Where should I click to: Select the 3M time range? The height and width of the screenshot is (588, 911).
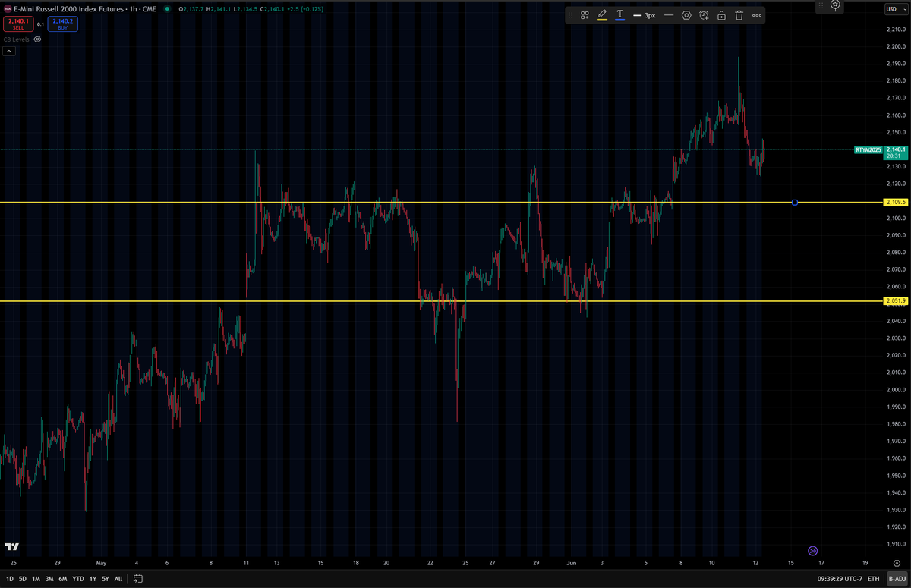[x=49, y=578]
